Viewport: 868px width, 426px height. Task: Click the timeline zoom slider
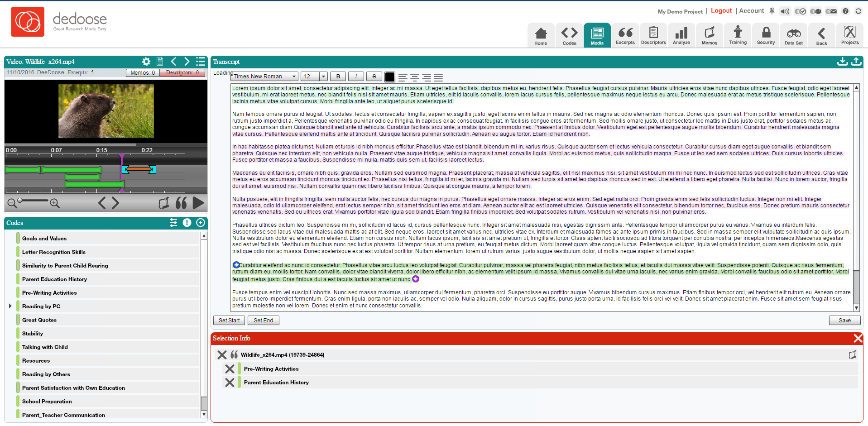coord(34,201)
